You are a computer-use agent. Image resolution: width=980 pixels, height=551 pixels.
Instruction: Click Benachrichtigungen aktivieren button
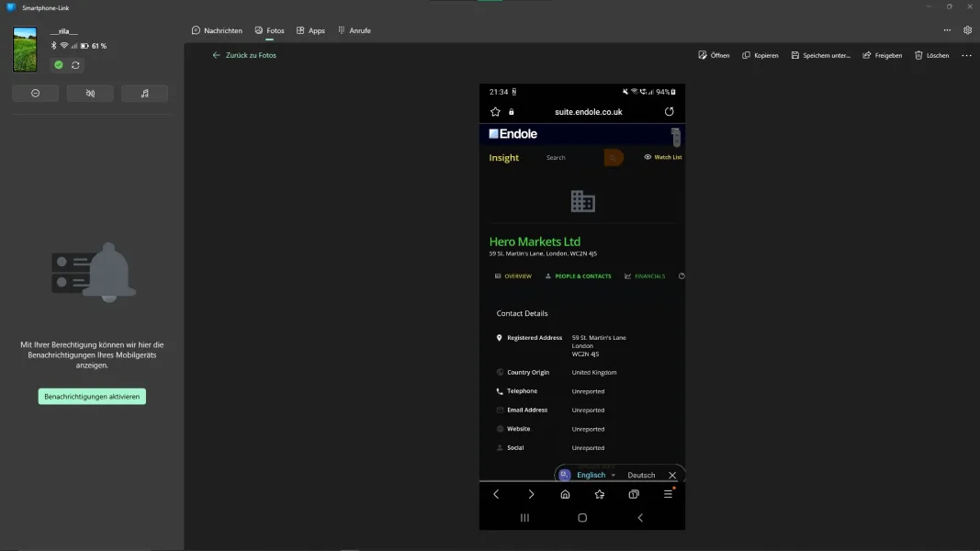92,397
